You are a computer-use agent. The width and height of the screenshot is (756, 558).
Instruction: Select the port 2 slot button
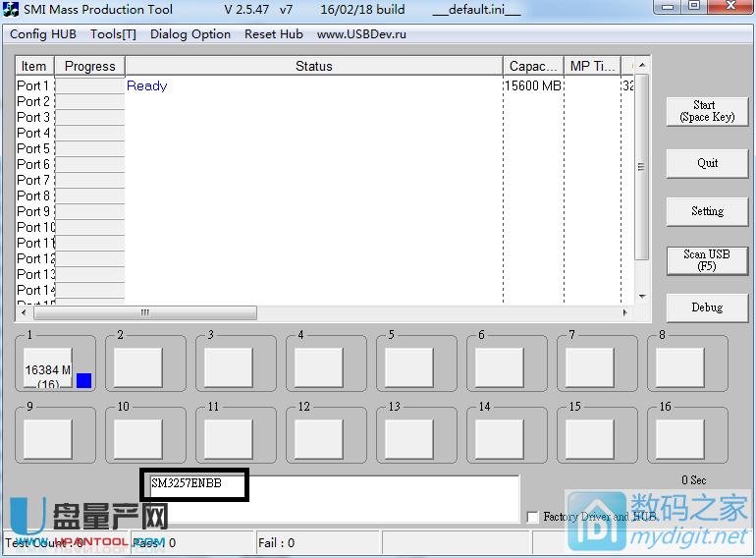click(x=137, y=368)
